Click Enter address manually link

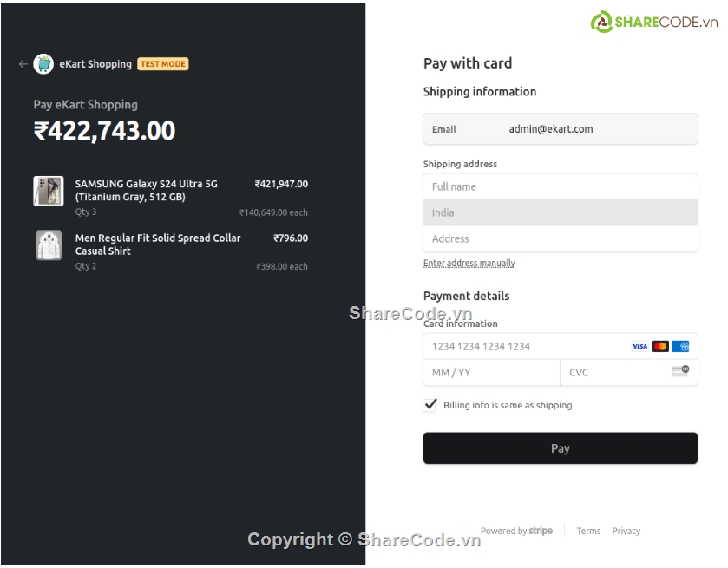(469, 263)
